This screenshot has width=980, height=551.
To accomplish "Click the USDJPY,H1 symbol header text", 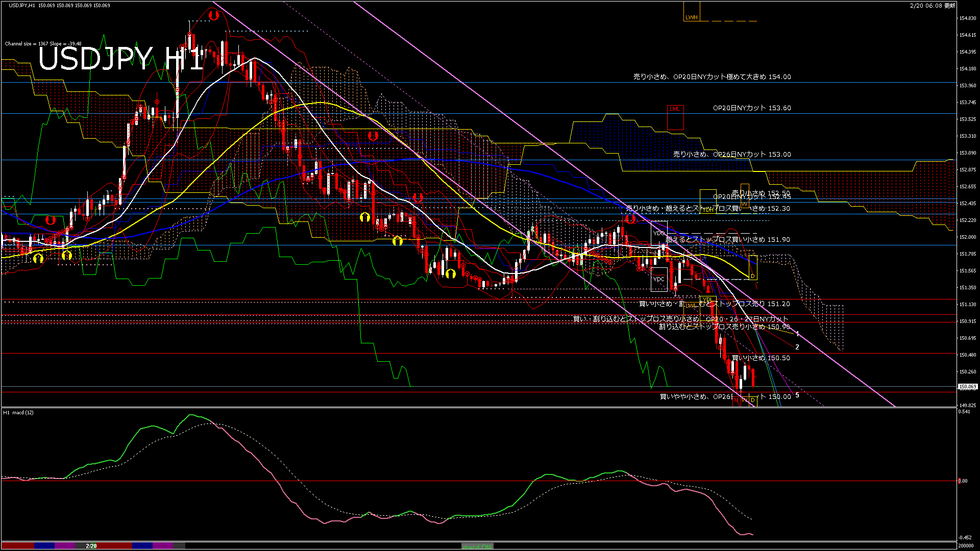I will point(22,5).
